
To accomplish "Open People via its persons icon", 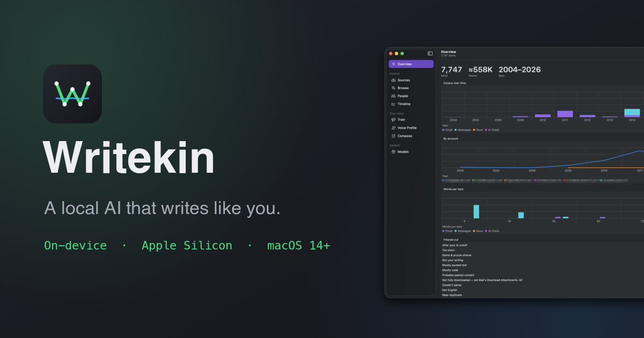I will (x=393, y=96).
